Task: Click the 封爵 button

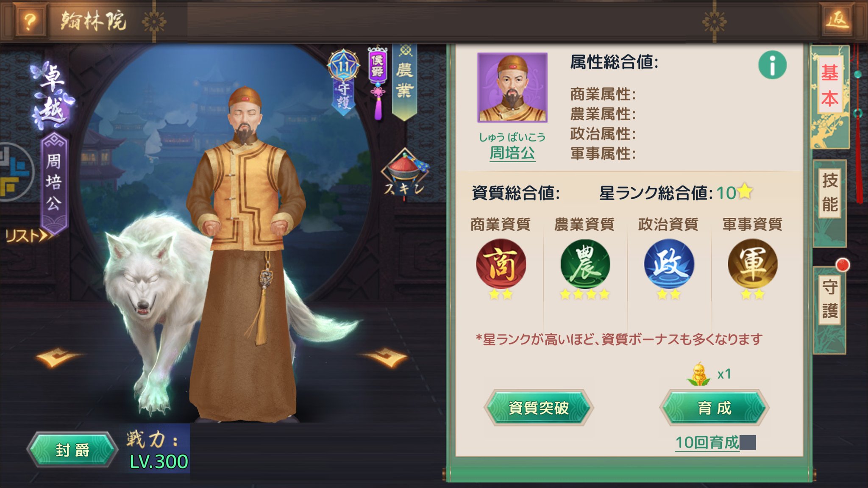Action: (x=72, y=450)
